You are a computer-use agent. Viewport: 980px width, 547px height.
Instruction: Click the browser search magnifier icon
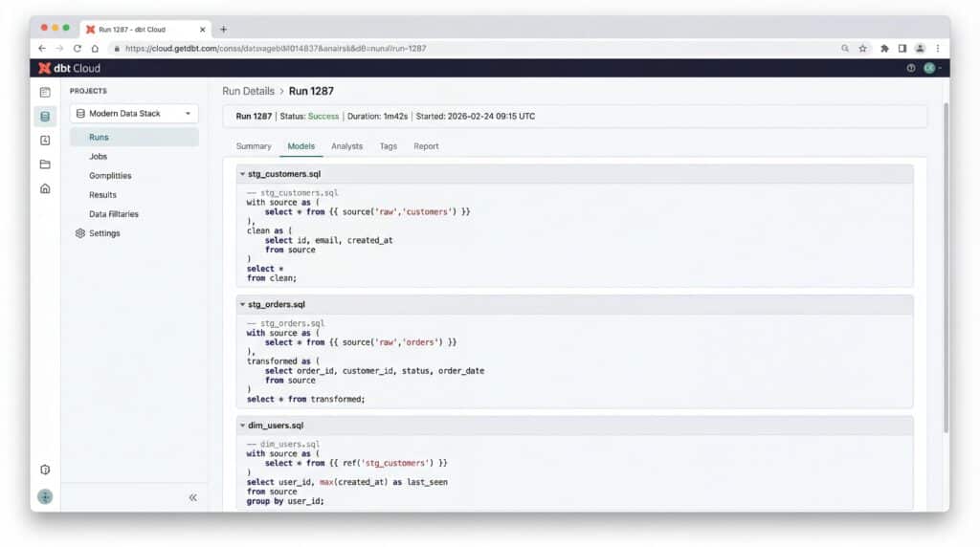tap(845, 48)
